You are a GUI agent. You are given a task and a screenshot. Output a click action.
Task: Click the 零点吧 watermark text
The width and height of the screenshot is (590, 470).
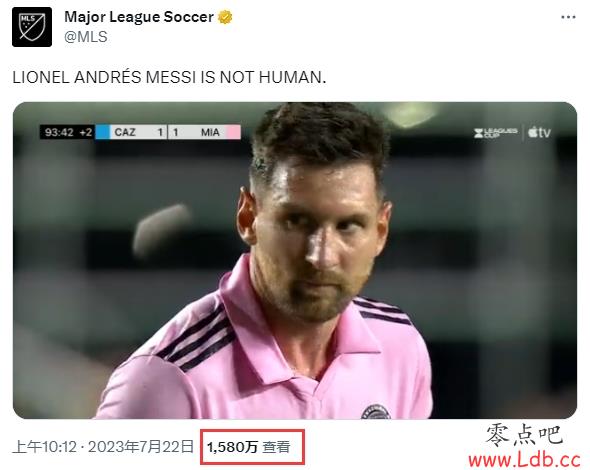(524, 435)
